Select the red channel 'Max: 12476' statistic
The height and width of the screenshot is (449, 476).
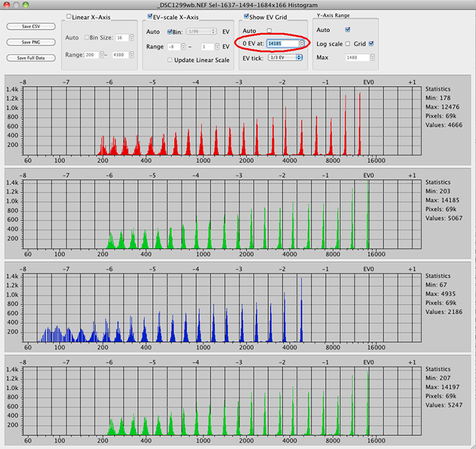(442, 107)
